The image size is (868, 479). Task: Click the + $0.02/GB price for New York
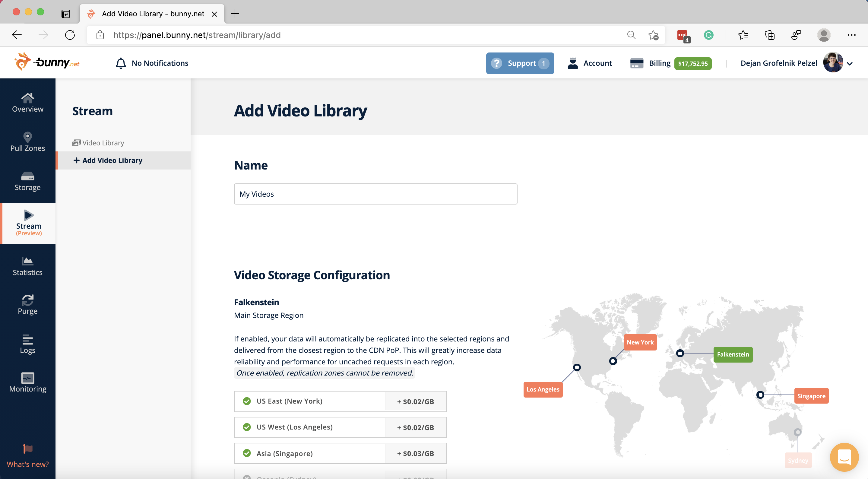pos(416,401)
